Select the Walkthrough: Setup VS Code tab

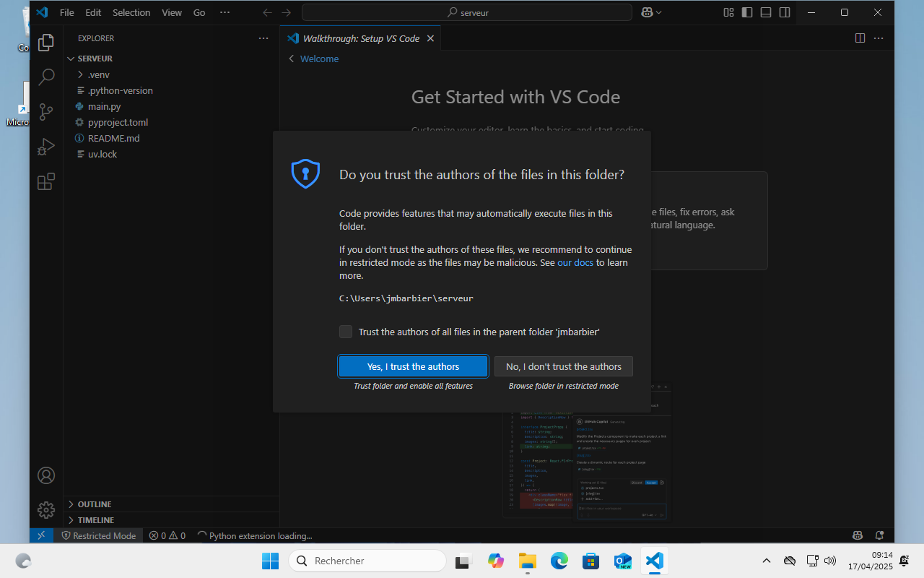pos(360,38)
